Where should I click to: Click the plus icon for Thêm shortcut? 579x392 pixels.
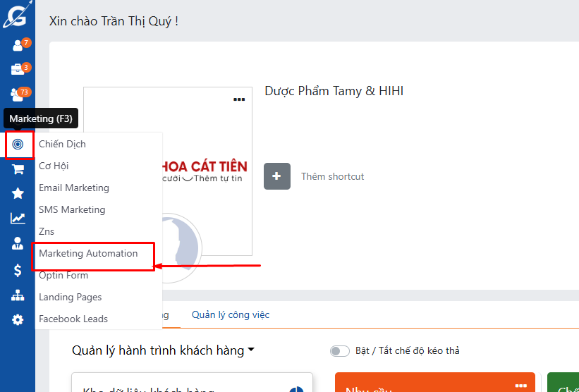point(277,176)
